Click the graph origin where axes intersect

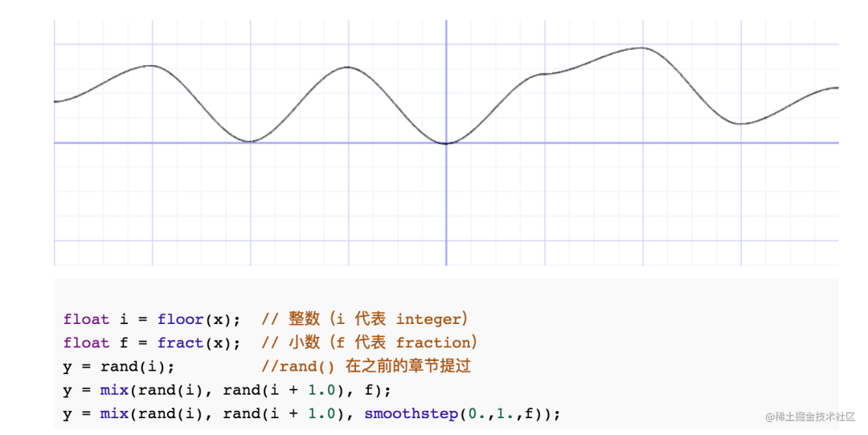pyautogui.click(x=446, y=143)
